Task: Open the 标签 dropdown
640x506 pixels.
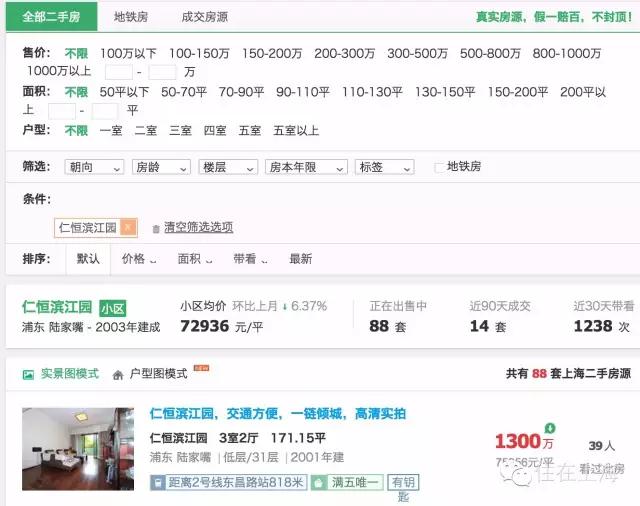Action: point(384,167)
